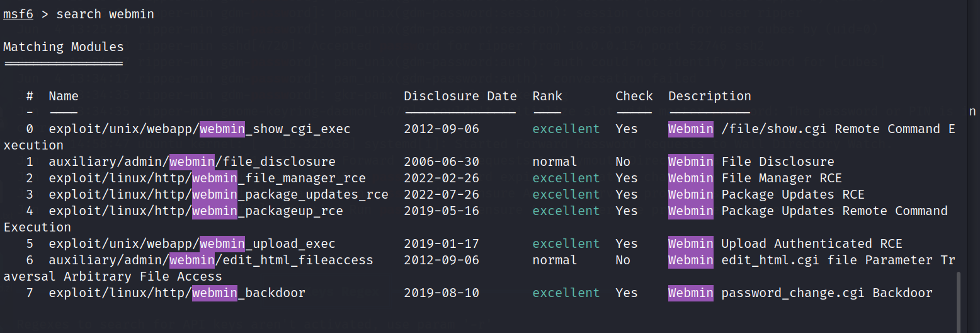Click 'Webmin File Manager RCE' description
980x333 pixels.
(x=755, y=178)
